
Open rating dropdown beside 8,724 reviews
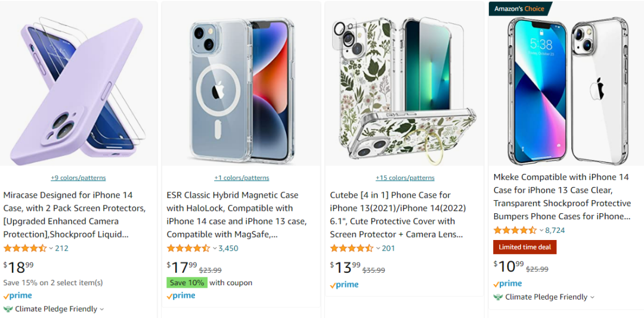(541, 230)
